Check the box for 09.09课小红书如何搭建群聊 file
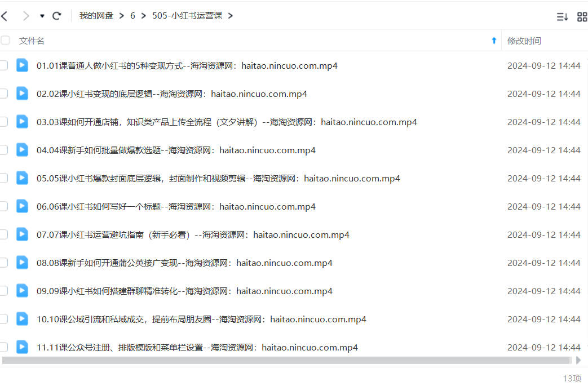This screenshot has height=386, width=588. tap(3, 291)
